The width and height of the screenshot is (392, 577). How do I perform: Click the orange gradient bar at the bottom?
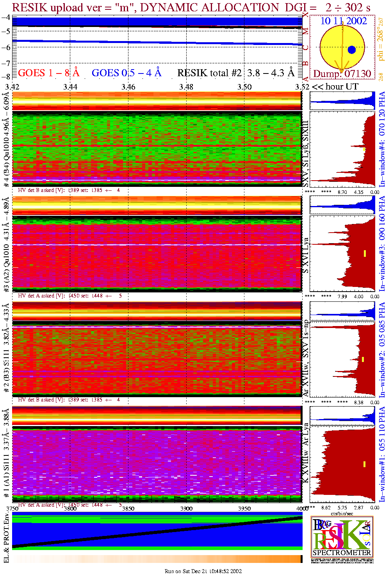pos(157,559)
